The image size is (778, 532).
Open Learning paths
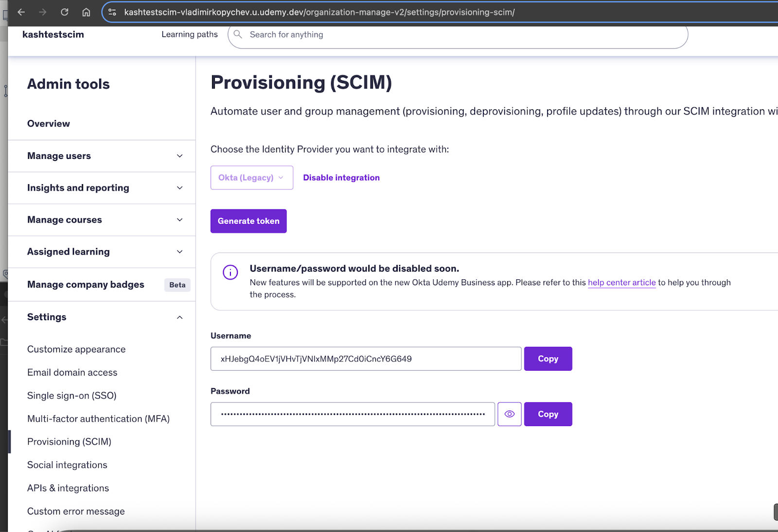point(190,34)
